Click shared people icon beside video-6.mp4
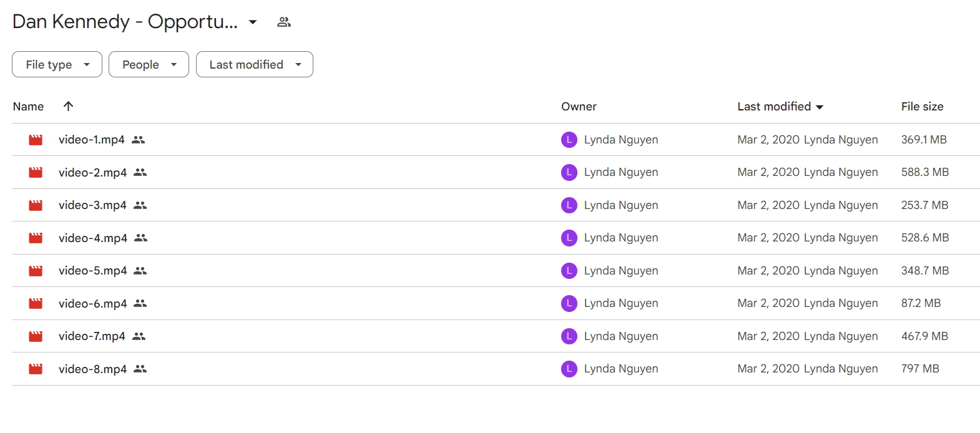The height and width of the screenshot is (433, 980). [140, 303]
